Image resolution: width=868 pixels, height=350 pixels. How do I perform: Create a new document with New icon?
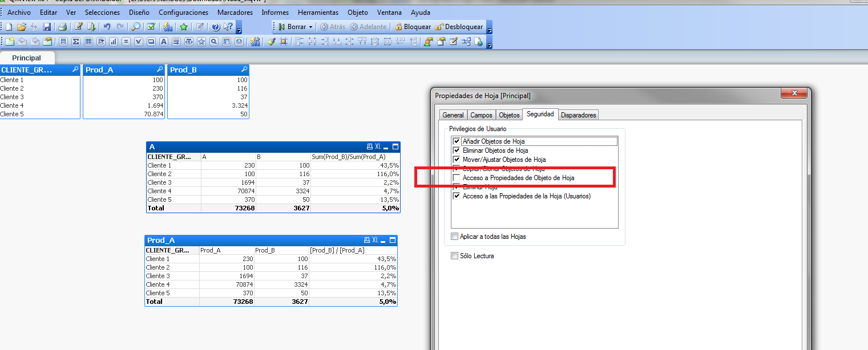pos(9,27)
